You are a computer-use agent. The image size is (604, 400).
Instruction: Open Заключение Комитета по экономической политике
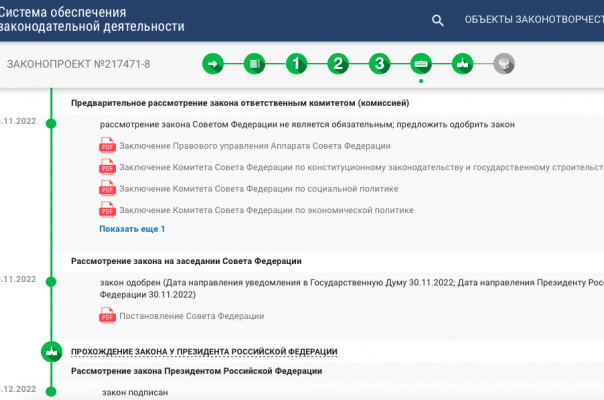[x=266, y=210]
